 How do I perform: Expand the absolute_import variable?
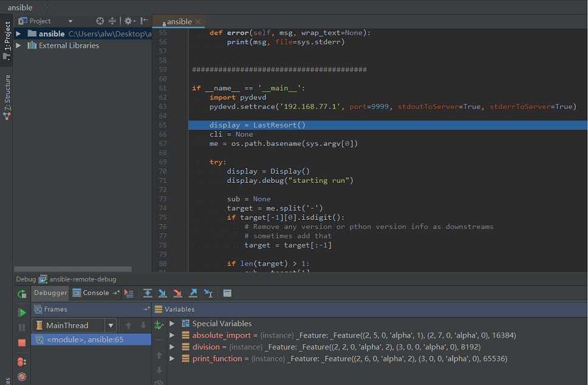[172, 335]
